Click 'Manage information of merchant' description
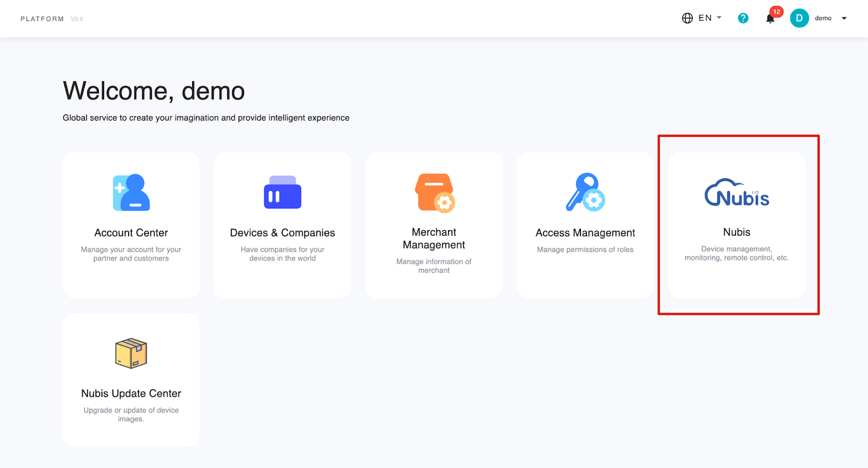The height and width of the screenshot is (468, 868). pyautogui.click(x=434, y=266)
